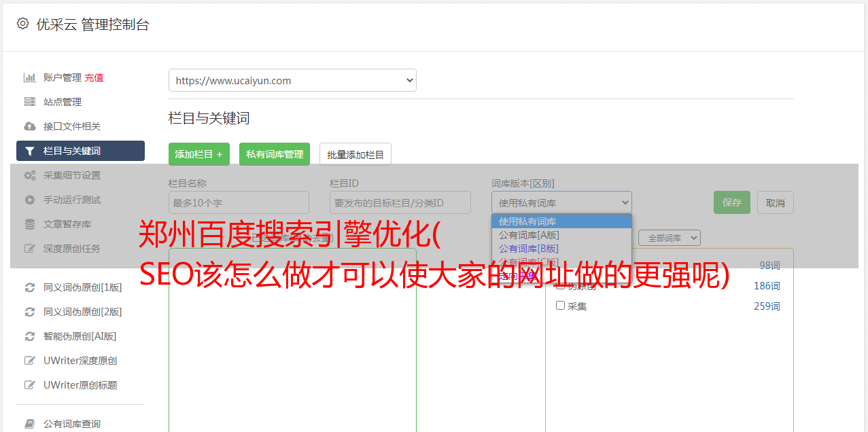This screenshot has width=868, height=432.
Task: Open 站点管理 server icon in sidebar
Action: 29,102
